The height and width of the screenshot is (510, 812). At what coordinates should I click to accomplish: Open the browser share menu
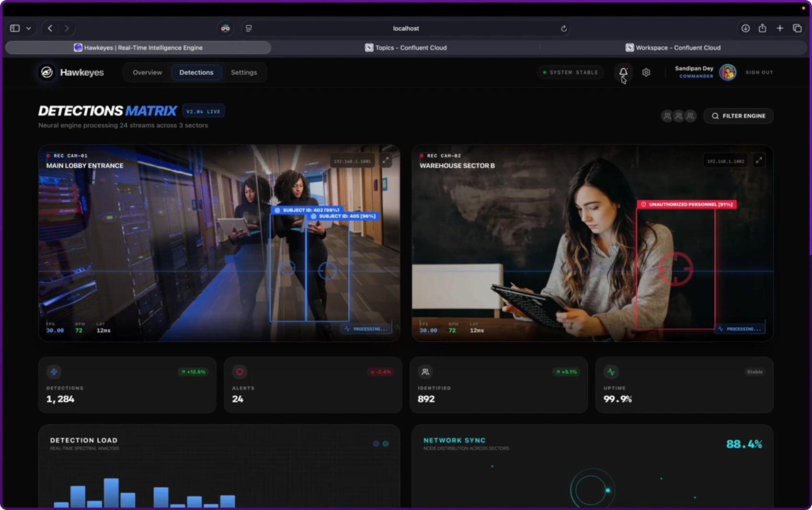coord(763,28)
